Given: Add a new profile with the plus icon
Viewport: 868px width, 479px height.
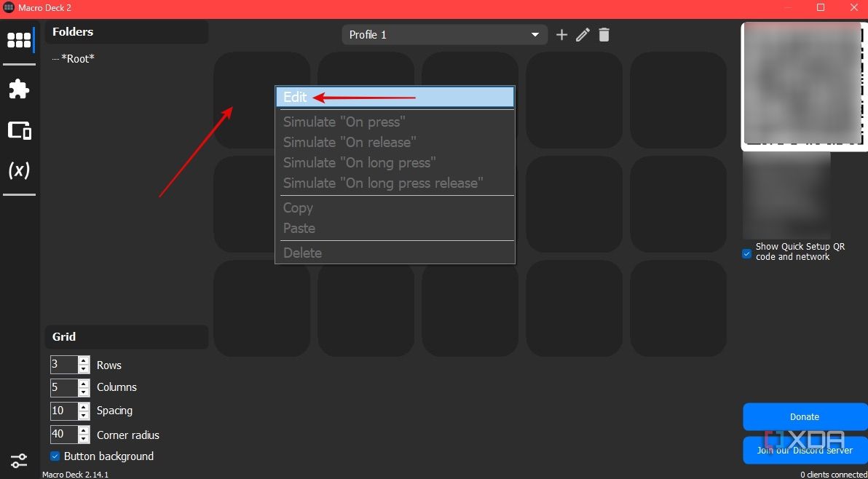Looking at the screenshot, I should 561,34.
